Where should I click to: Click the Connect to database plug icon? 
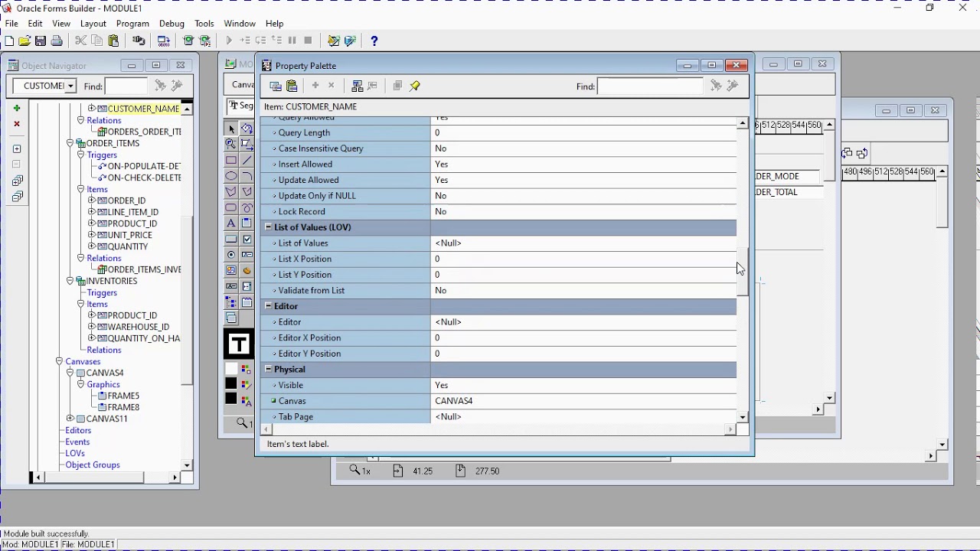(139, 41)
